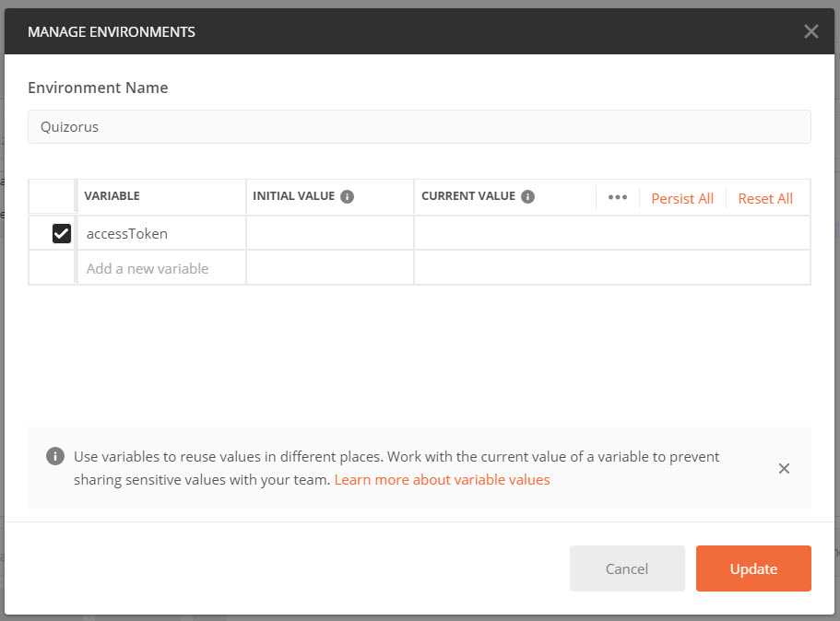Click initial value cell of new variable row

(329, 269)
